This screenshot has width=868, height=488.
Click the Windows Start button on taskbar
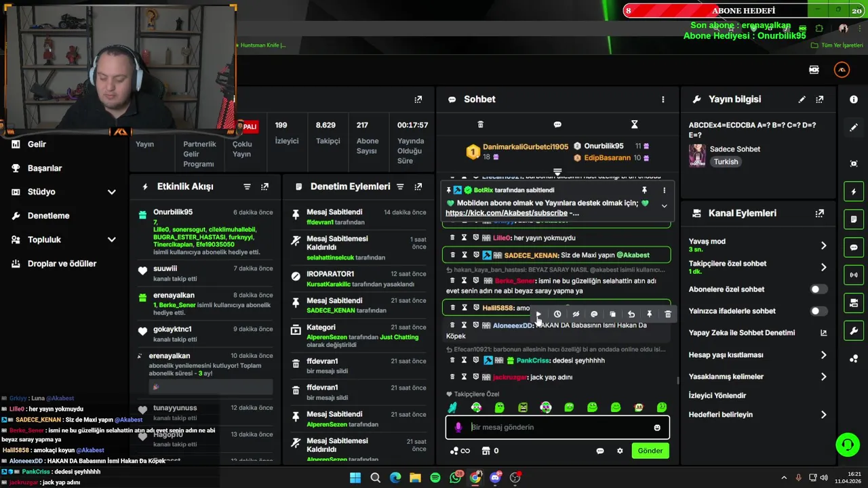point(355,478)
